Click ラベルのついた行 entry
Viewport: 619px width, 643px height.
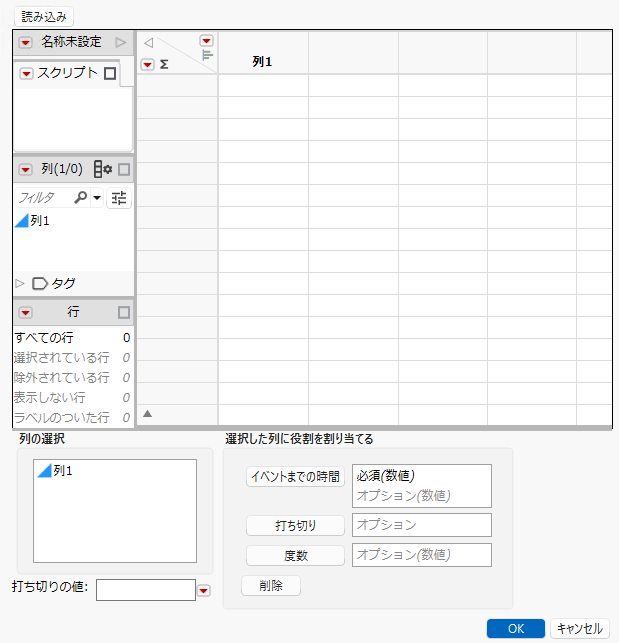pos(72,417)
